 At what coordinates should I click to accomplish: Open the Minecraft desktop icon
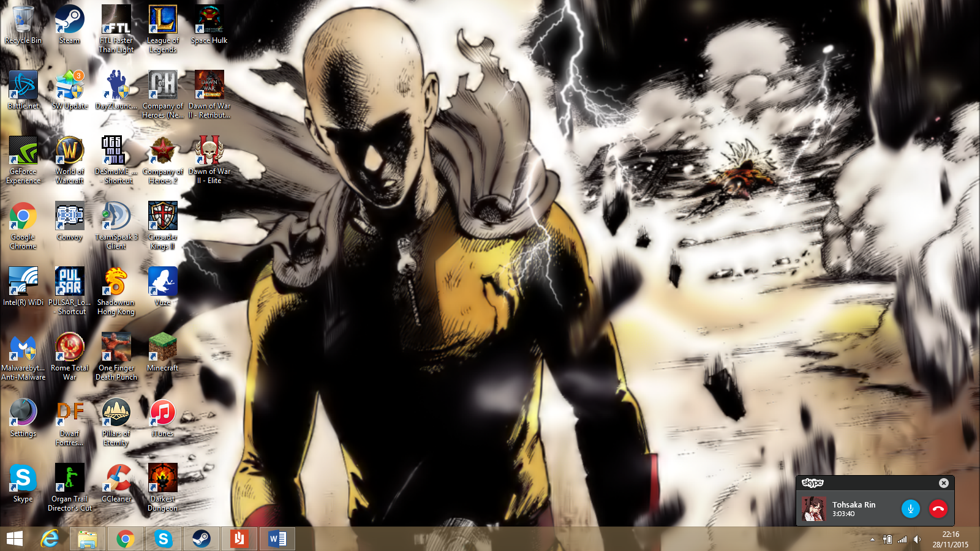[162, 352]
